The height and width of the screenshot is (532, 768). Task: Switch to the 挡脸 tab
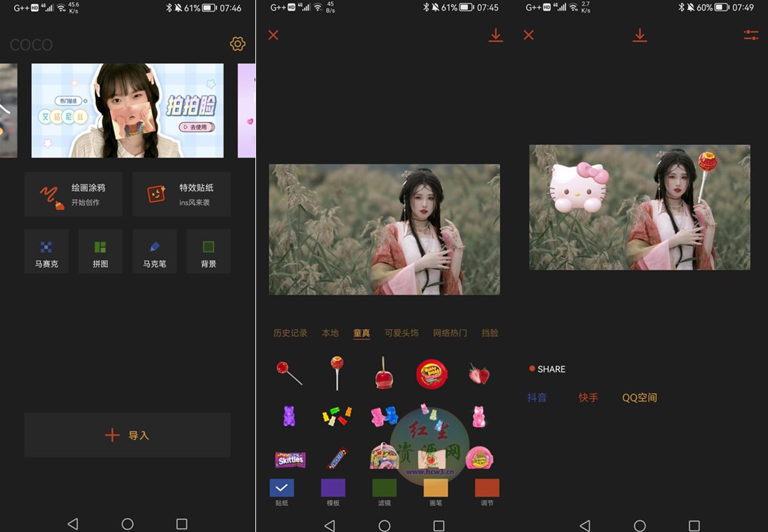click(490, 333)
